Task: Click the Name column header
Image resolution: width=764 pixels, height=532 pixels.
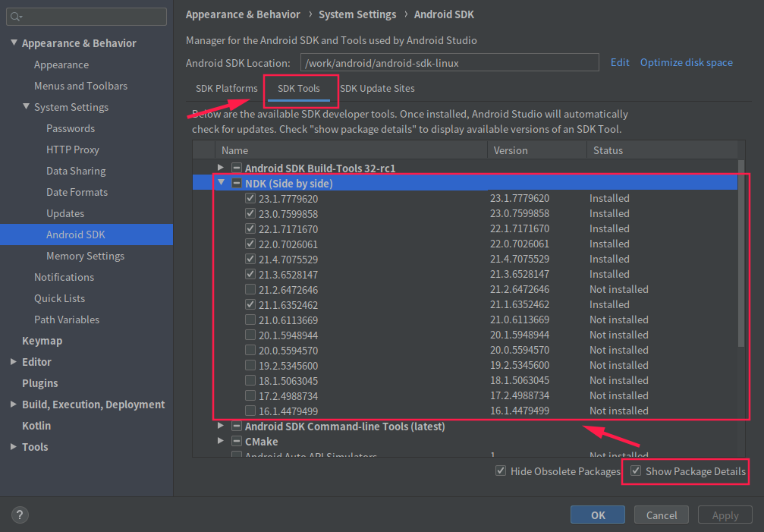Action: (x=351, y=150)
